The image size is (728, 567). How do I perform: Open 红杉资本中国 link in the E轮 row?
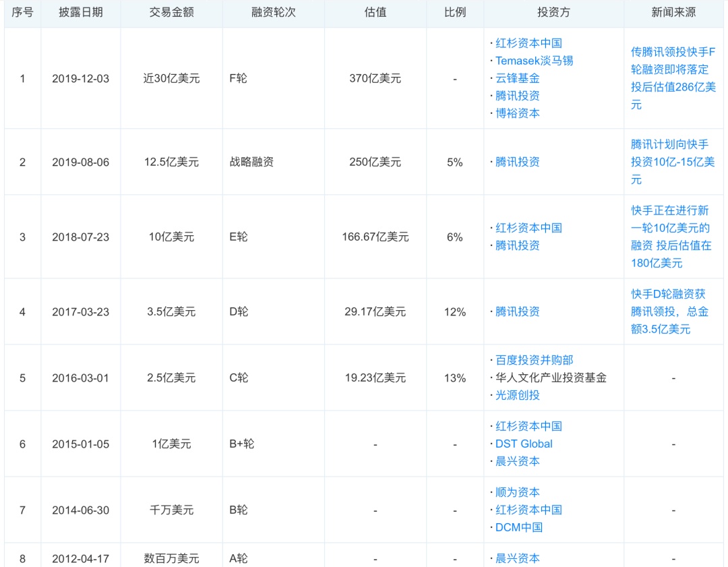point(528,228)
